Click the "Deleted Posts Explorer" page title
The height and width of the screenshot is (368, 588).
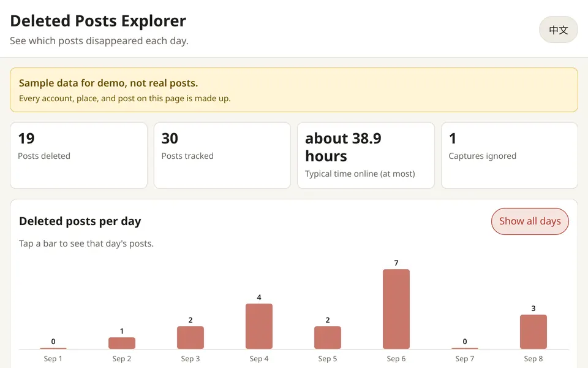tap(98, 21)
